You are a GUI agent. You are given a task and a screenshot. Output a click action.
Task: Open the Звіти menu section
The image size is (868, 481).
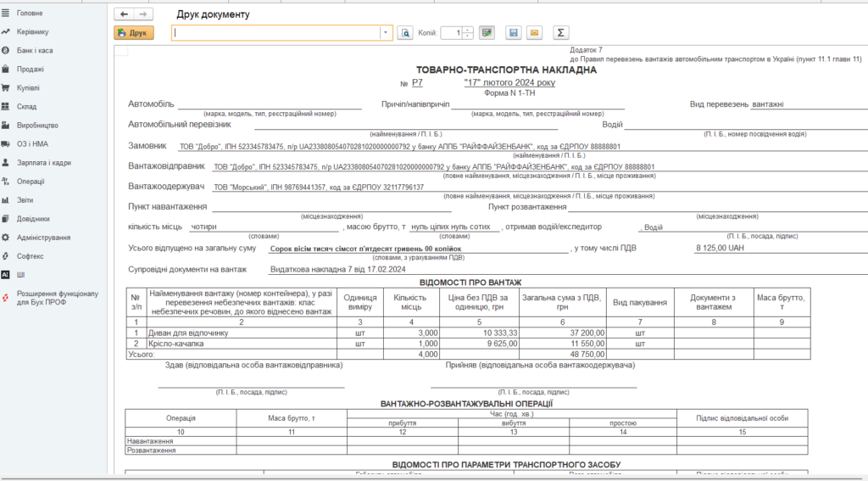[25, 200]
